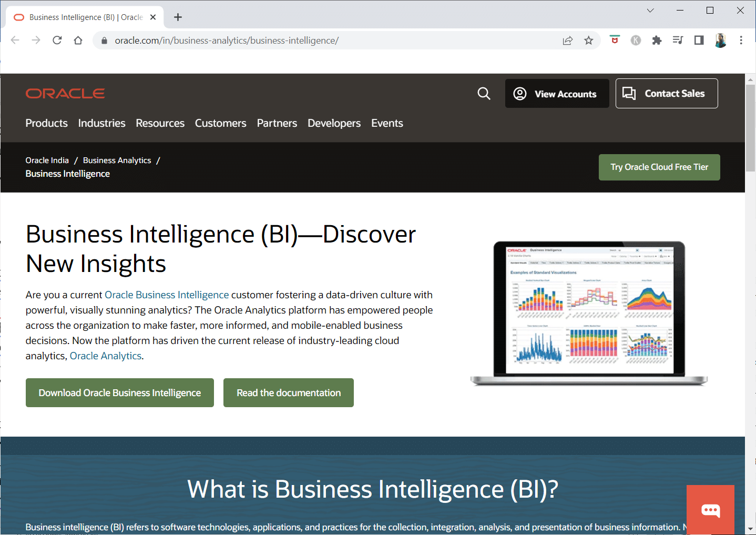Click the laptop dashboard image

click(x=589, y=314)
